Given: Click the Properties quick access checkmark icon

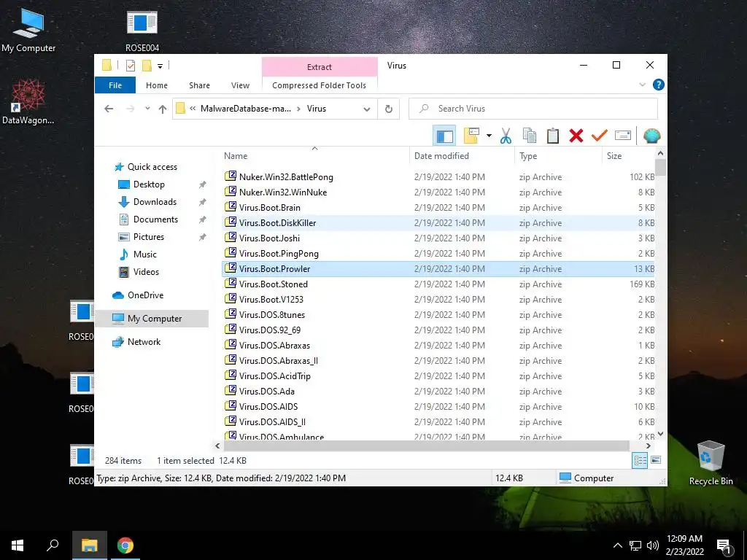Looking at the screenshot, I should click(130, 66).
